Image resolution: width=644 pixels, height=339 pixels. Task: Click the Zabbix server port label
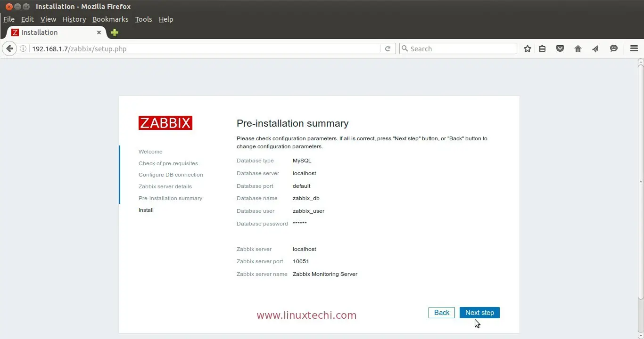[x=260, y=261]
